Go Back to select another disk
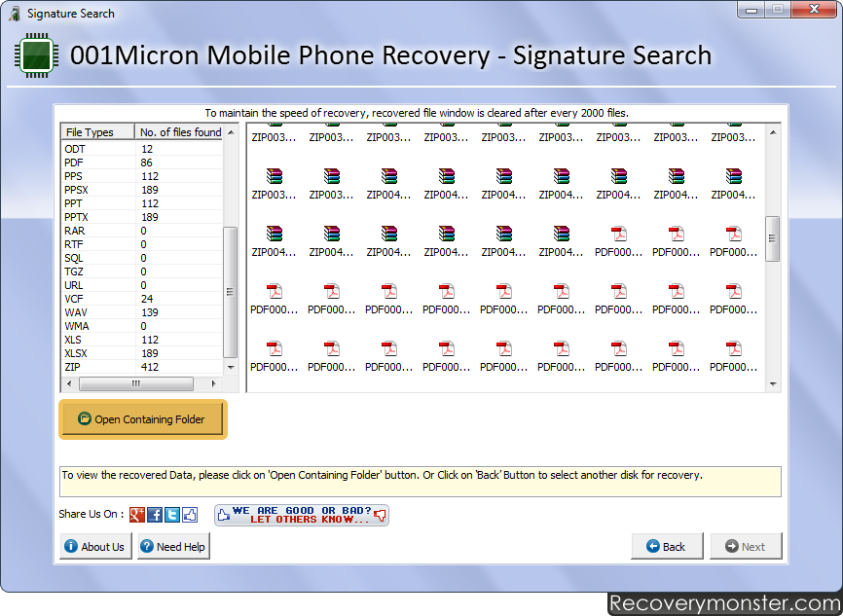843x616 pixels. [x=667, y=547]
